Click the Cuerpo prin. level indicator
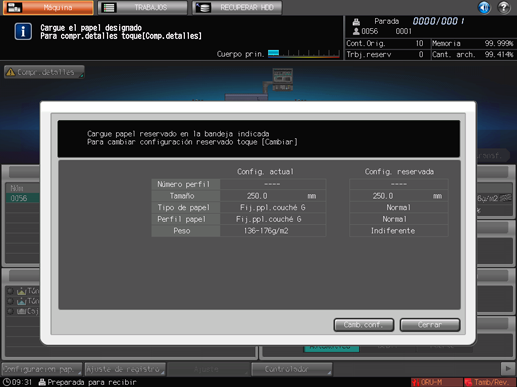The image size is (517, 387). pyautogui.click(x=304, y=54)
